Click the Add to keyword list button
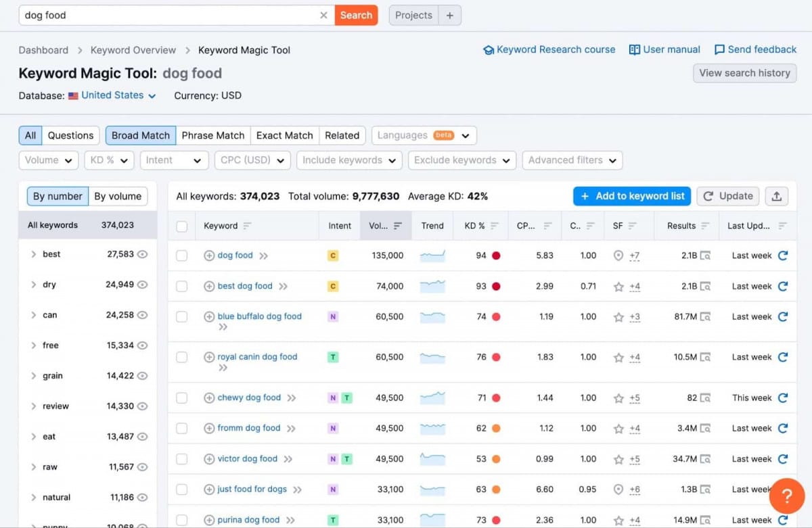The image size is (812, 528). tap(631, 196)
